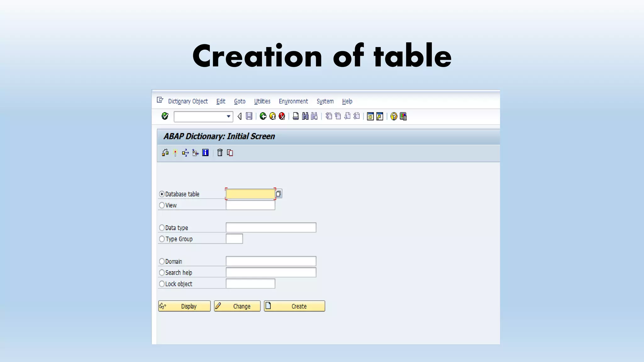644x362 pixels.
Task: Click the blue Information icon
Action: click(x=205, y=153)
